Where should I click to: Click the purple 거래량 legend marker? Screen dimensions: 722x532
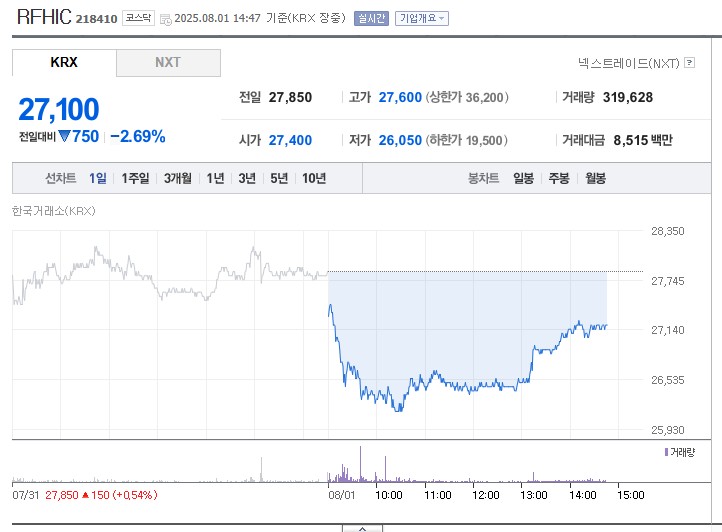pyautogui.click(x=667, y=452)
